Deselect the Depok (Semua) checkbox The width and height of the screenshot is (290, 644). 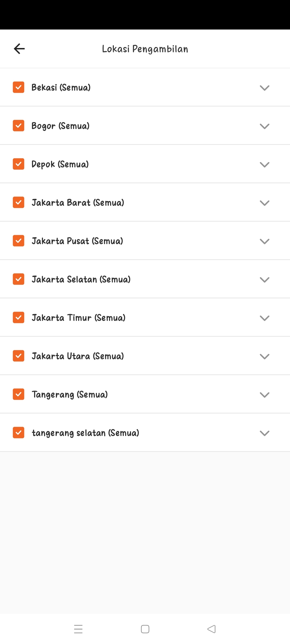[x=19, y=164]
